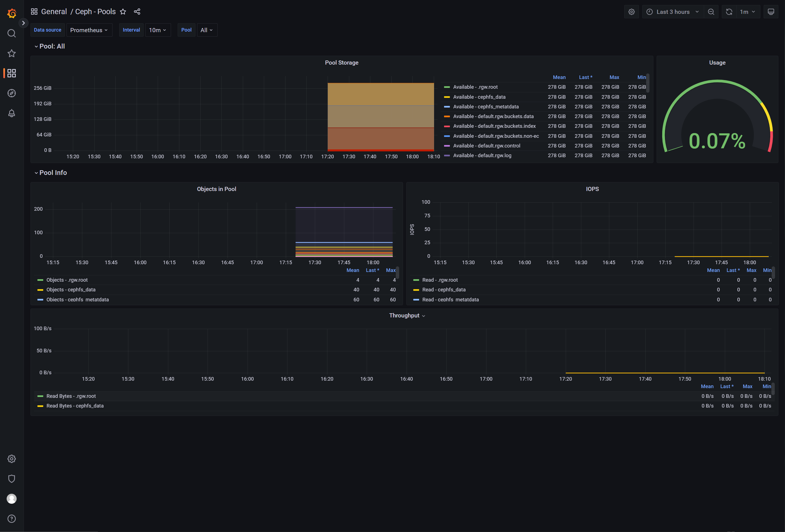The height and width of the screenshot is (532, 785).
Task: Click the zoom out time range icon
Action: tap(711, 12)
